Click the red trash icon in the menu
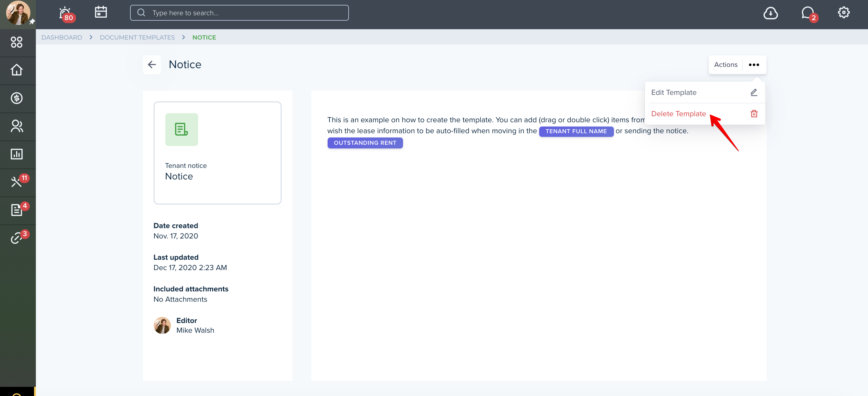 pyautogui.click(x=754, y=114)
